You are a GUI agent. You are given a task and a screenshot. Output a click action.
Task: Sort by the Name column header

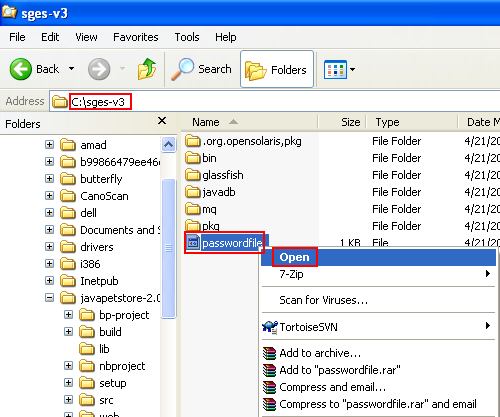(x=249, y=122)
